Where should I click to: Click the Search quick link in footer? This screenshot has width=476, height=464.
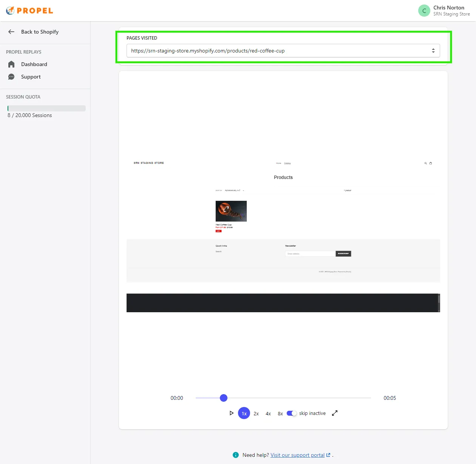[219, 251]
